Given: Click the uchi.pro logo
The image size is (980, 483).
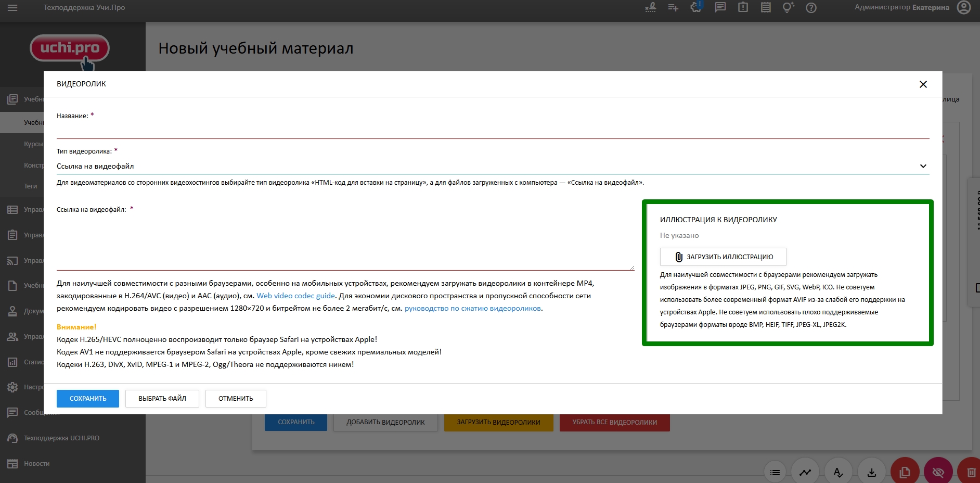Looking at the screenshot, I should (70, 49).
